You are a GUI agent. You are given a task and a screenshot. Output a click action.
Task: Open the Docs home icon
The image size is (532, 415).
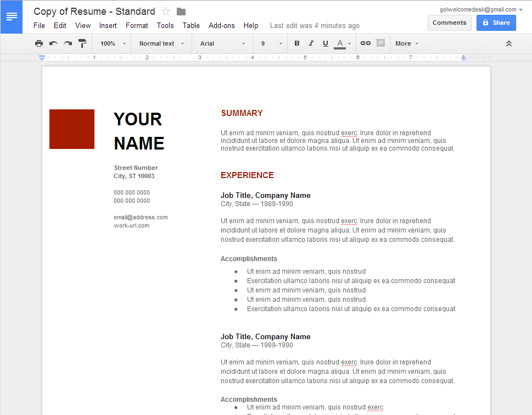click(12, 17)
